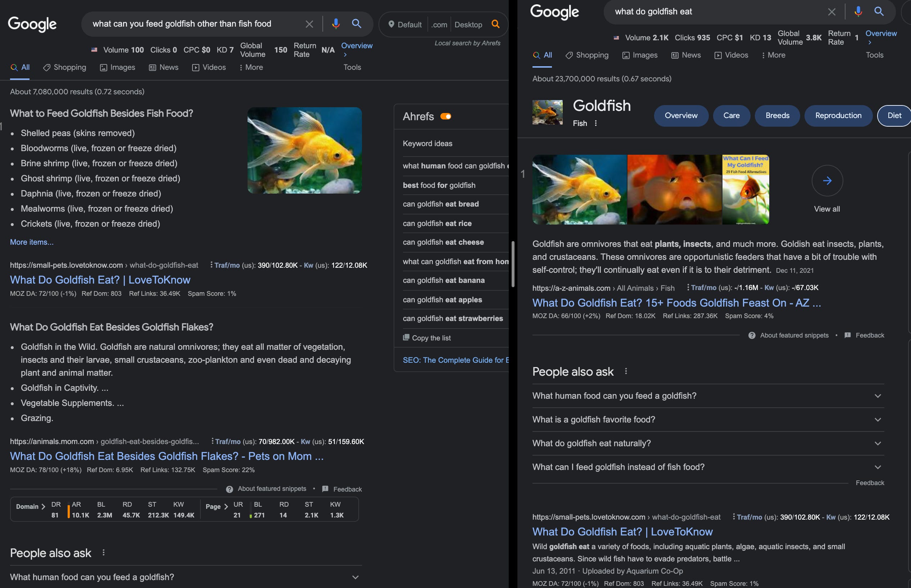Click the round arrow View all images button
Screen dimensions: 911x588
(827, 181)
